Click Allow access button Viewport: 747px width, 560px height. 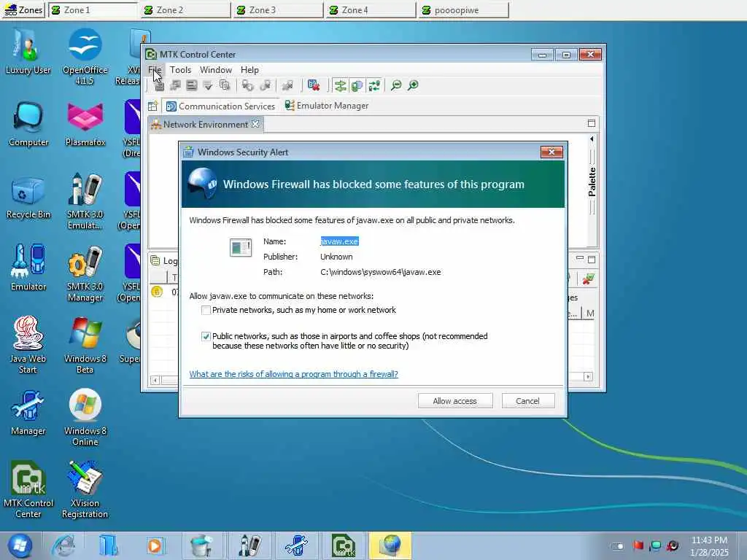coord(455,401)
